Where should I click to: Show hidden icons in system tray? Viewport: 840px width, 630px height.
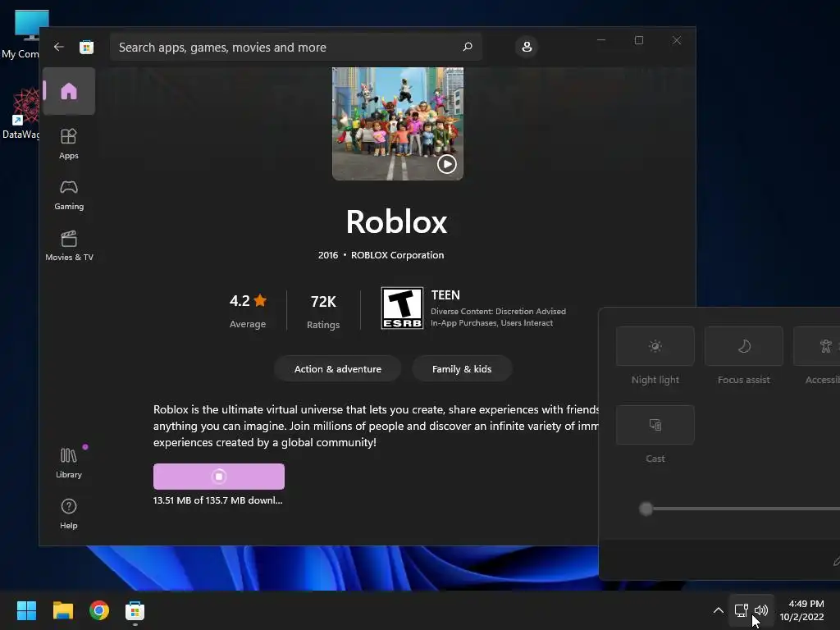pos(719,610)
